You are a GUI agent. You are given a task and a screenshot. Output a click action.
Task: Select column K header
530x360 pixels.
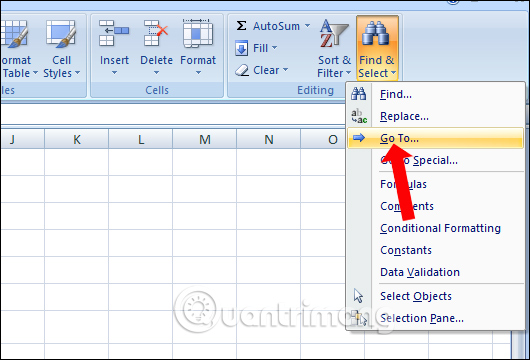(76, 139)
